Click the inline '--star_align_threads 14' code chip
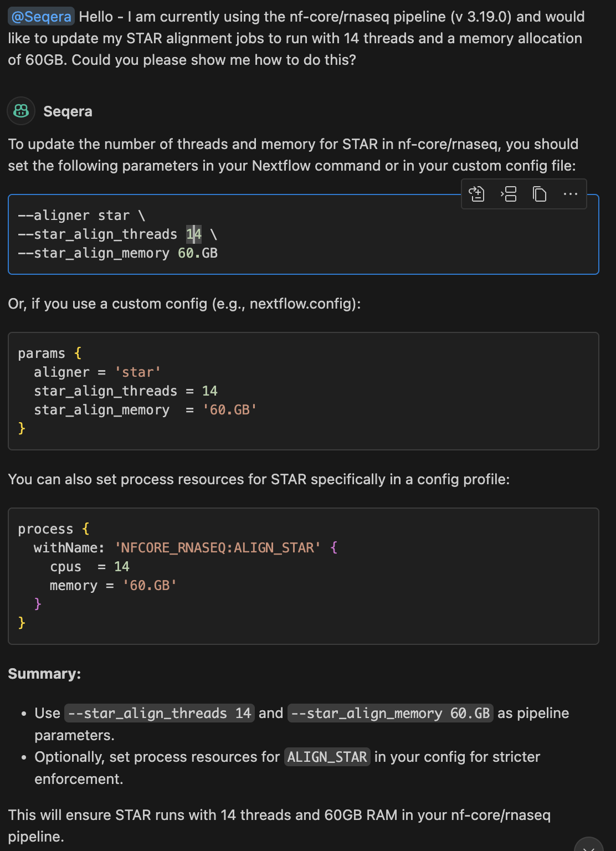Image resolution: width=616 pixels, height=851 pixels. tap(159, 713)
